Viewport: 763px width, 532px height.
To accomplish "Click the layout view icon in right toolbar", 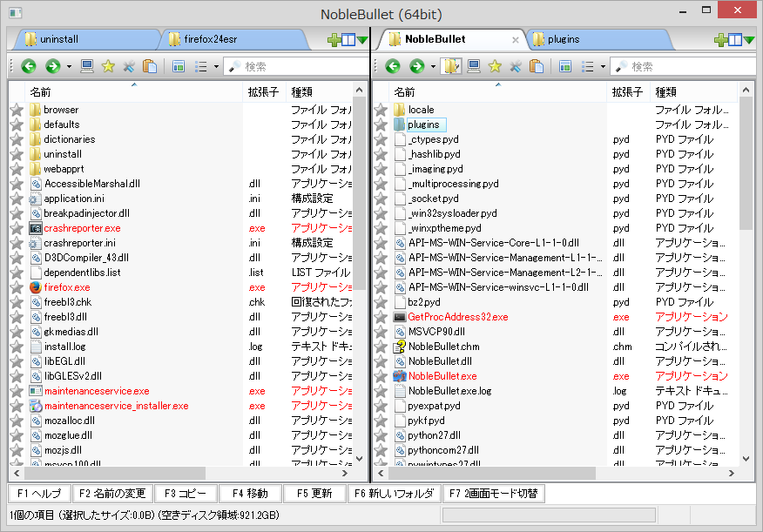I will tap(565, 66).
